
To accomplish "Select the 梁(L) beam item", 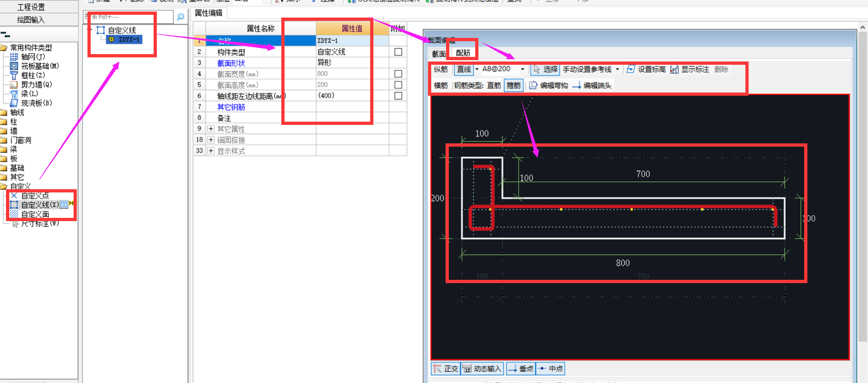I will point(24,94).
